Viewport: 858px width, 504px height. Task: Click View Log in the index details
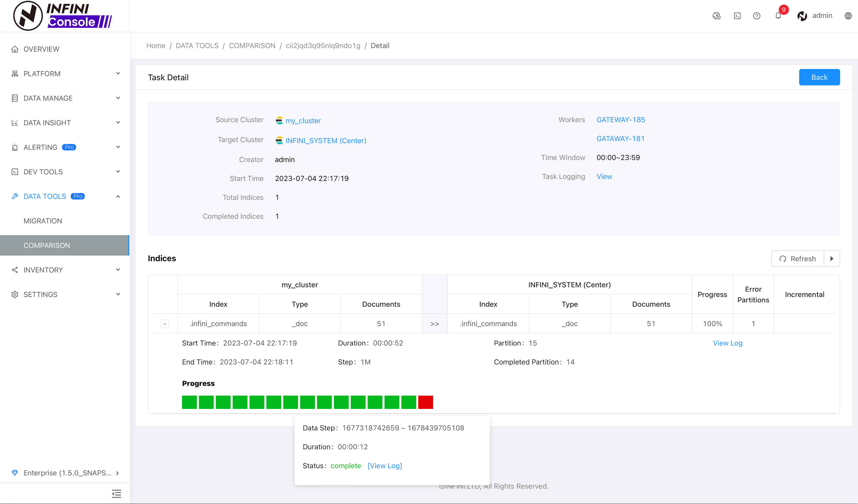(x=728, y=343)
